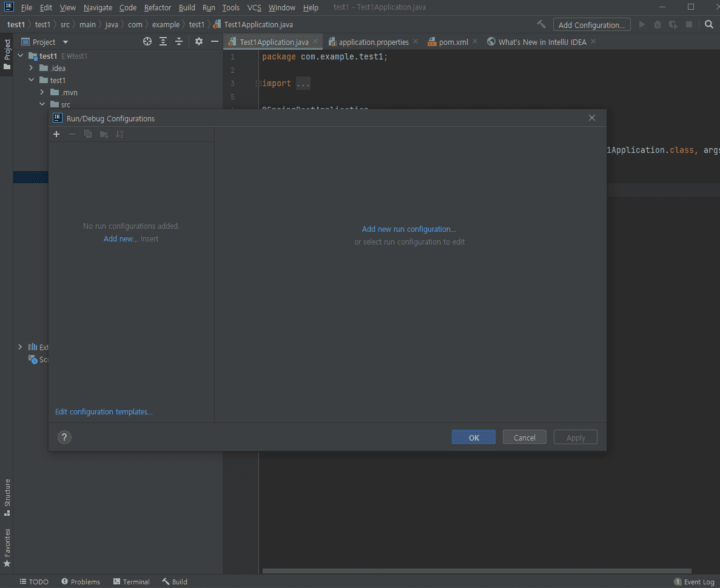
Task: Click the Search Everywhere magnifier icon
Action: [x=709, y=25]
